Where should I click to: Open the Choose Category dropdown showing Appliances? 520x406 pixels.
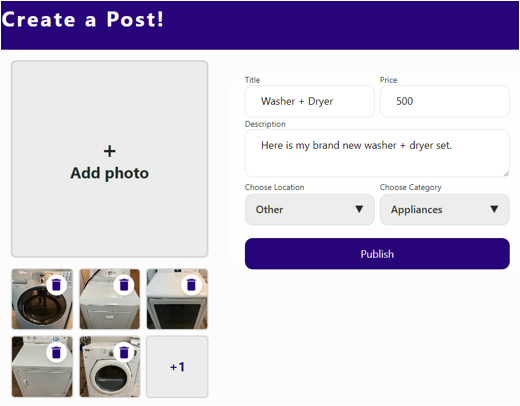[x=445, y=210]
